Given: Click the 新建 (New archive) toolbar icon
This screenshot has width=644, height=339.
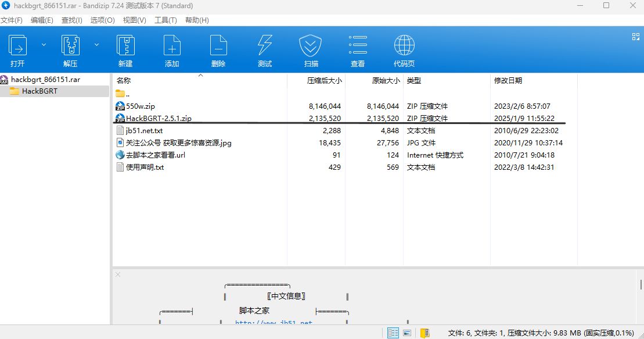Looking at the screenshot, I should click(x=125, y=45).
